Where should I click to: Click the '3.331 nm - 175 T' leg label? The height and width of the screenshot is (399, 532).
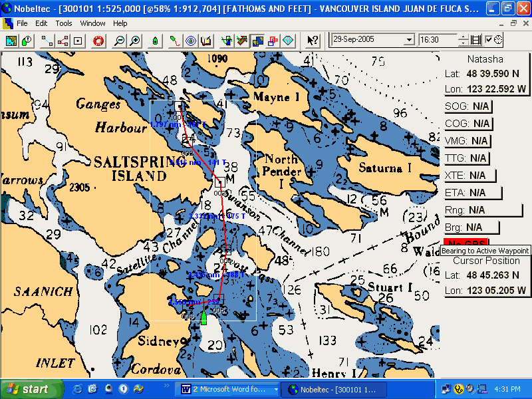[x=217, y=216]
